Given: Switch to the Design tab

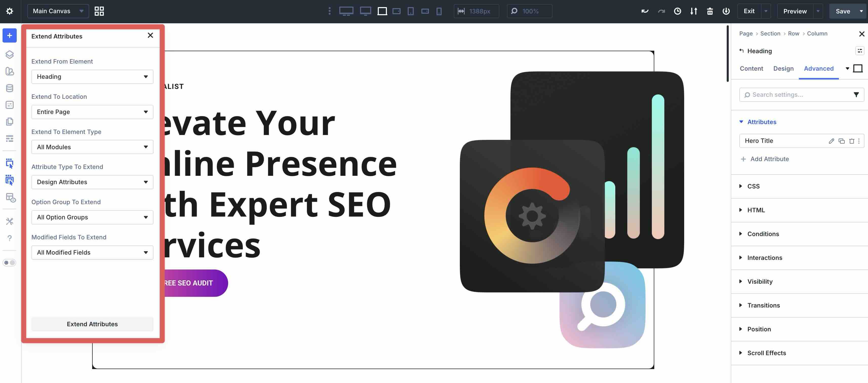Looking at the screenshot, I should [783, 68].
